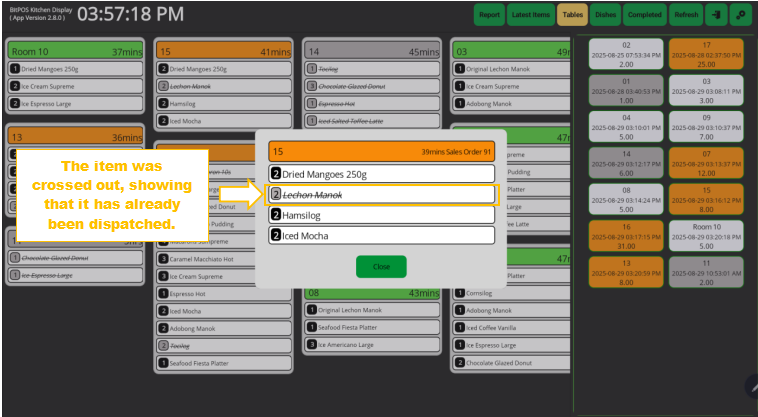Image resolution: width=758 pixels, height=417 pixels.
Task: Close the order 15 popup
Action: [x=381, y=267]
